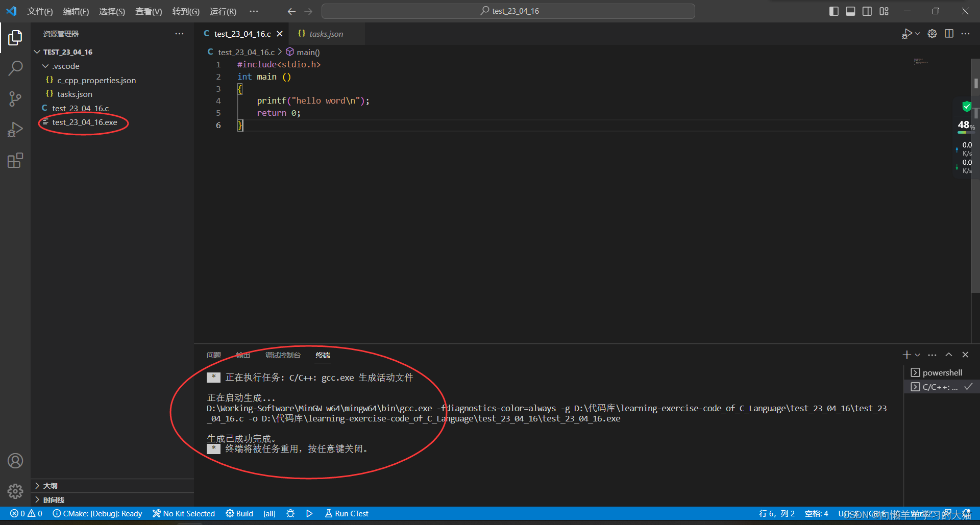This screenshot has height=525, width=980.
Task: Toggle the primary side bar layout icon
Action: (834, 11)
